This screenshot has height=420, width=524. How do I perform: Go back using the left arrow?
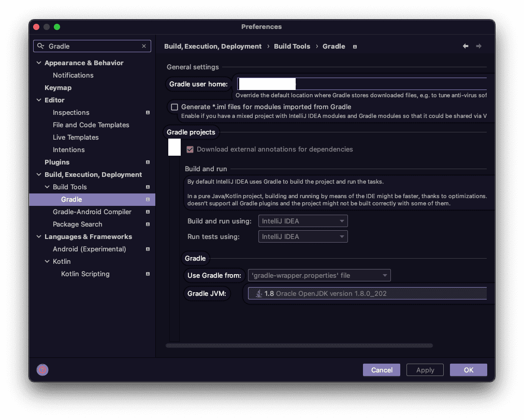point(465,46)
